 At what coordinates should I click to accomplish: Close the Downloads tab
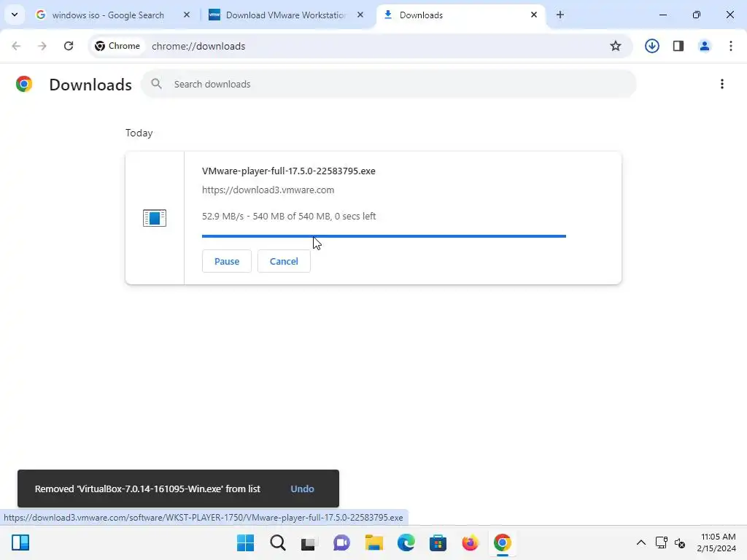tap(533, 15)
